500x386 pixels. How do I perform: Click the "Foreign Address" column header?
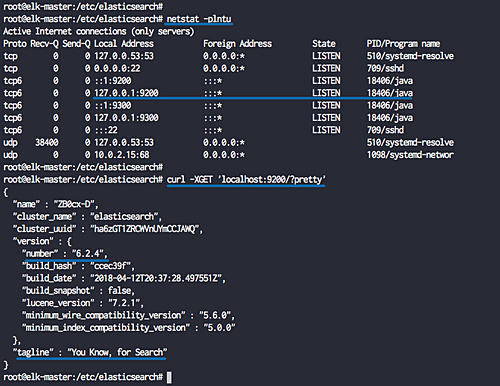pos(237,44)
